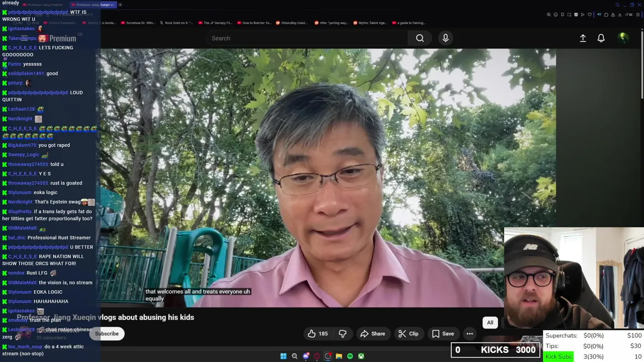Select the 'All' filter chip

pos(490,323)
